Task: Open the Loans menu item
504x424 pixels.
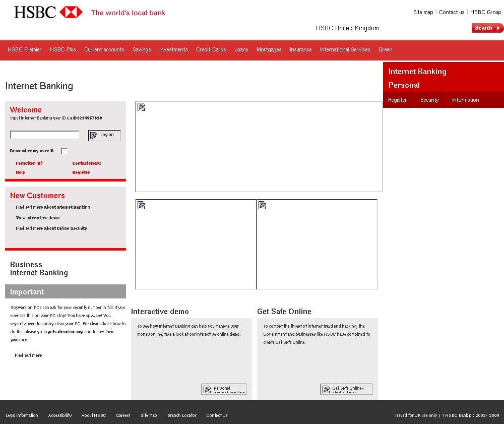Action: coord(241,49)
